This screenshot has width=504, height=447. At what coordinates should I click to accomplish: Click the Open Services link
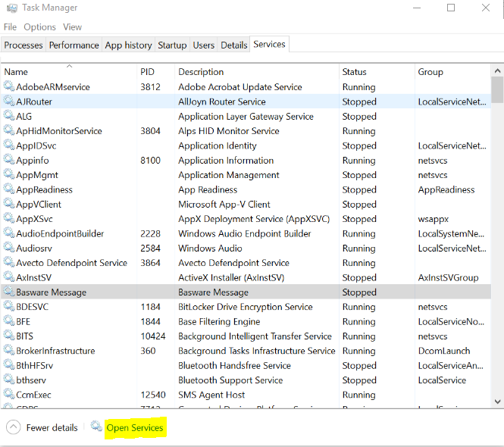click(135, 428)
